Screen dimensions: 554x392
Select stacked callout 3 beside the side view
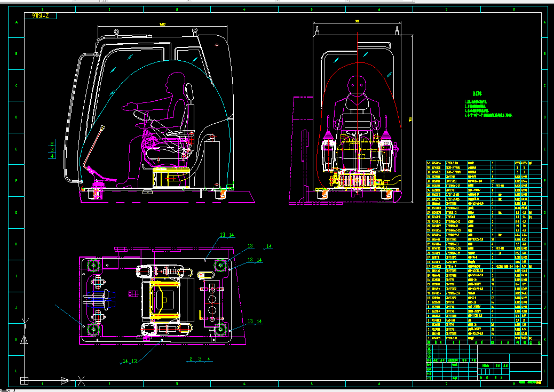52,150
